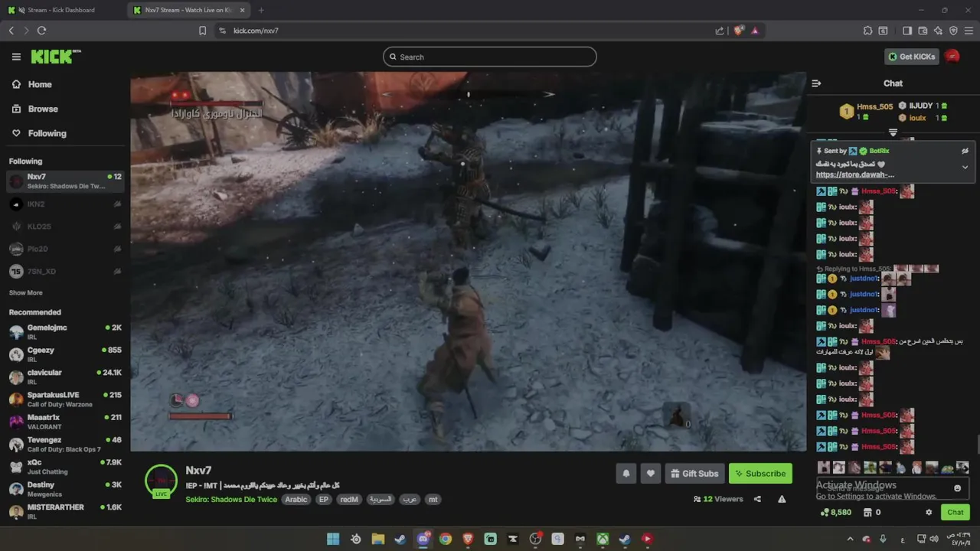The width and height of the screenshot is (980, 551).
Task: Open recommended channel Tevengez
Action: click(x=65, y=445)
